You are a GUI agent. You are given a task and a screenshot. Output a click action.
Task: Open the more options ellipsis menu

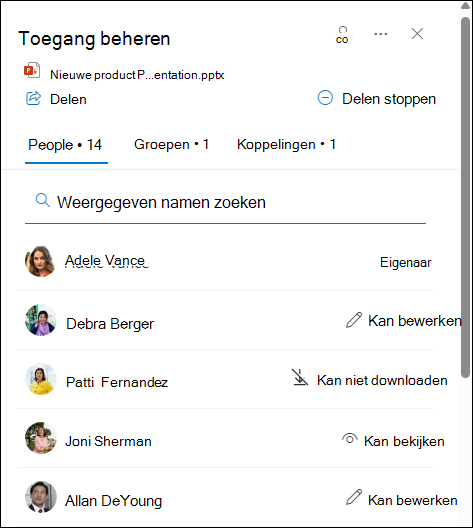(381, 34)
